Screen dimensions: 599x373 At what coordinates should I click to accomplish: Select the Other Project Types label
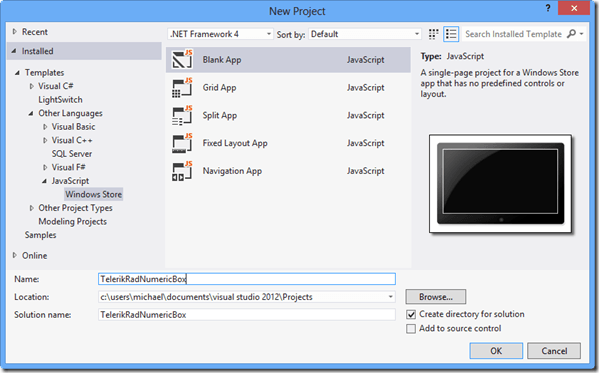(75, 208)
